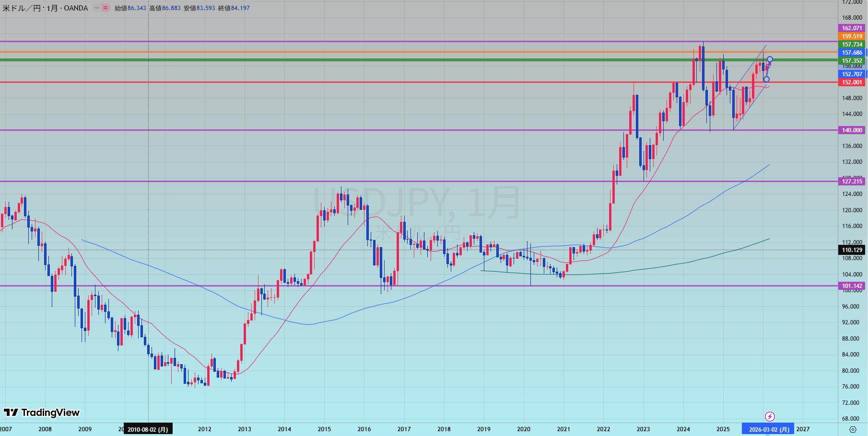This screenshot has height=436, width=868.
Task: Select the lower blue circle anchor point
Action: click(x=766, y=80)
